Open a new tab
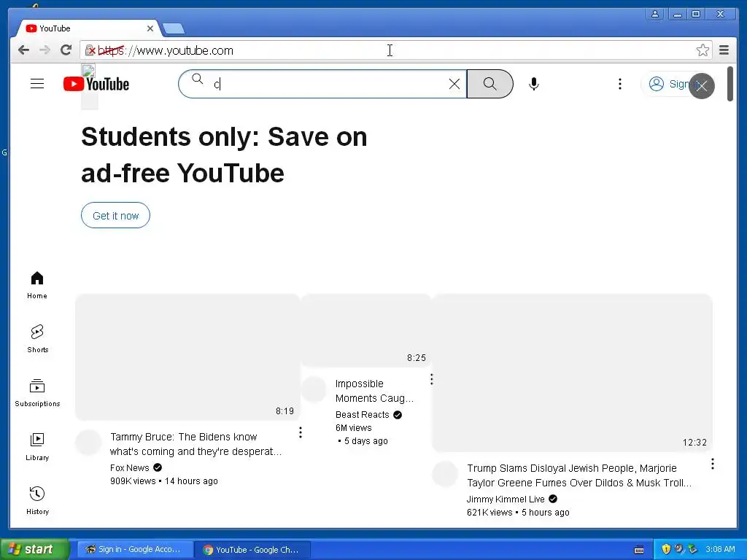 click(x=174, y=29)
